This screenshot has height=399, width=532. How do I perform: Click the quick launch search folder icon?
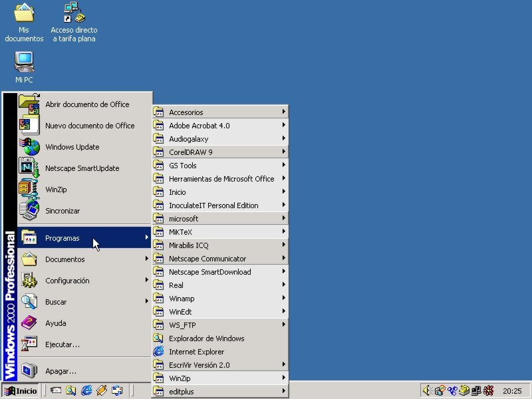click(71, 390)
